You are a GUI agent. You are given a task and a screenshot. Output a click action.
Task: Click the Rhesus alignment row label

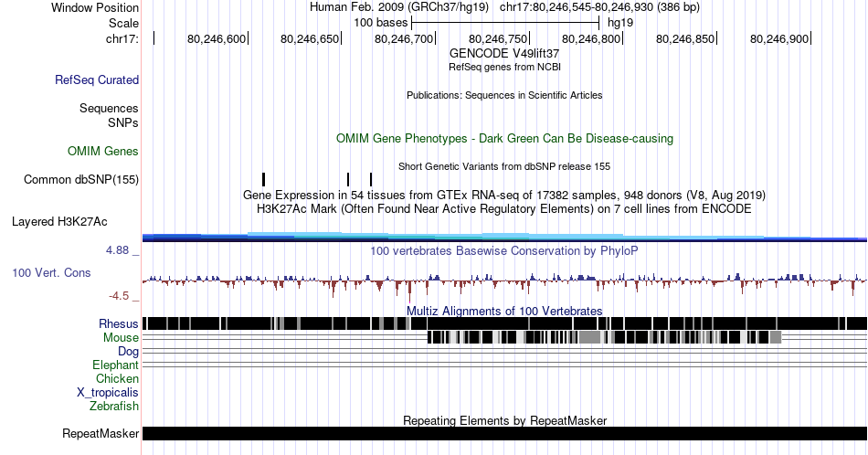119,323
